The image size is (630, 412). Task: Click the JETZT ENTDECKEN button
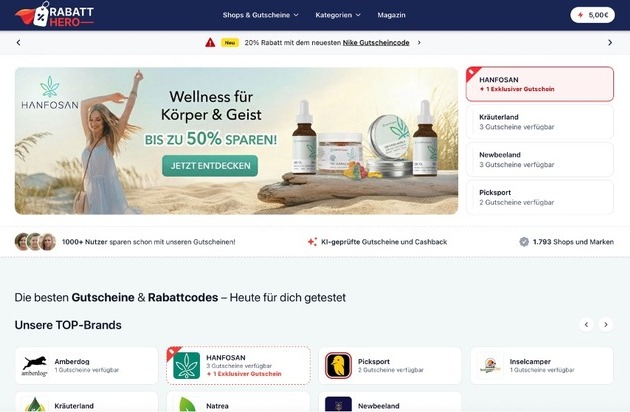pyautogui.click(x=210, y=166)
